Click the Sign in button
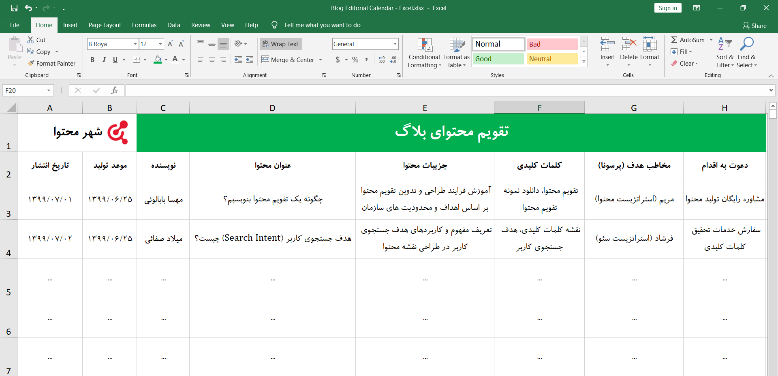 pyautogui.click(x=668, y=8)
